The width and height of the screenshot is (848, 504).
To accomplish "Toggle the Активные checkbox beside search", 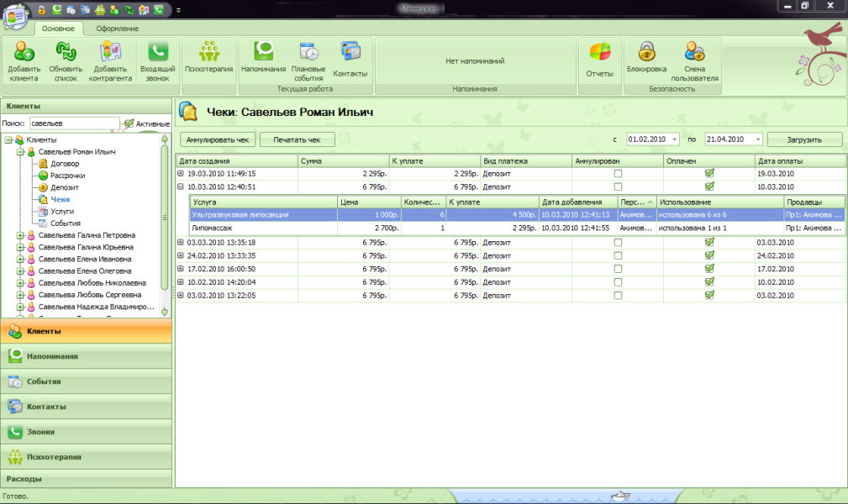I will (x=129, y=123).
